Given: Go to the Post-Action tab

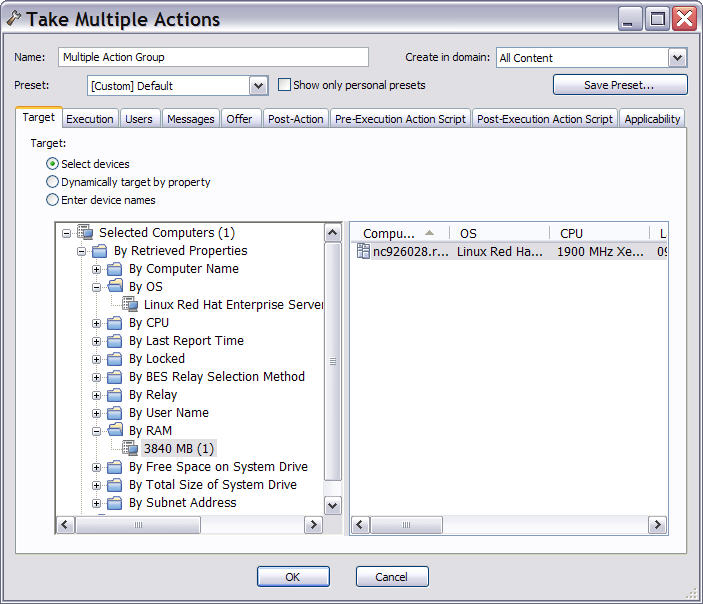Looking at the screenshot, I should 296,119.
